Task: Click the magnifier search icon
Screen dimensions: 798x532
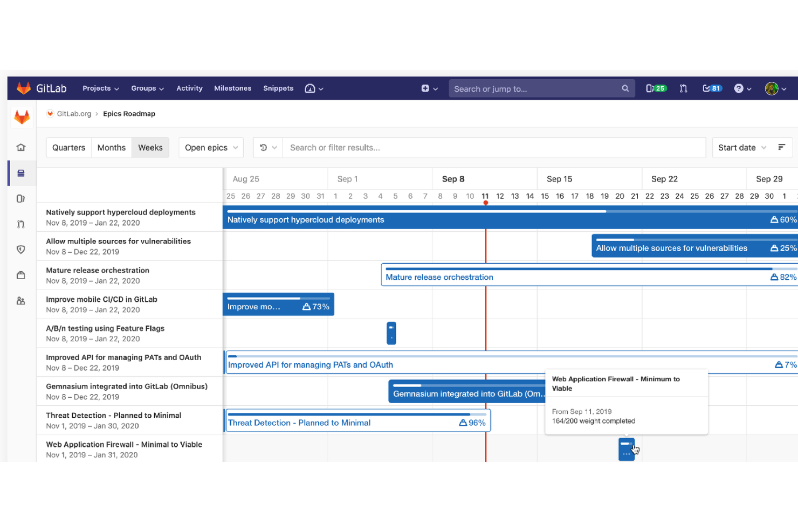Action: [x=625, y=88]
